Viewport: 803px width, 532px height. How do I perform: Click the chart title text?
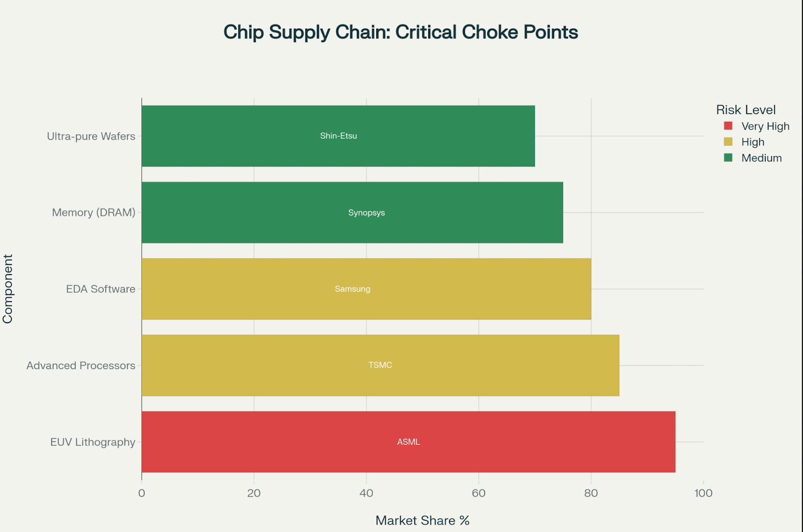(x=401, y=32)
